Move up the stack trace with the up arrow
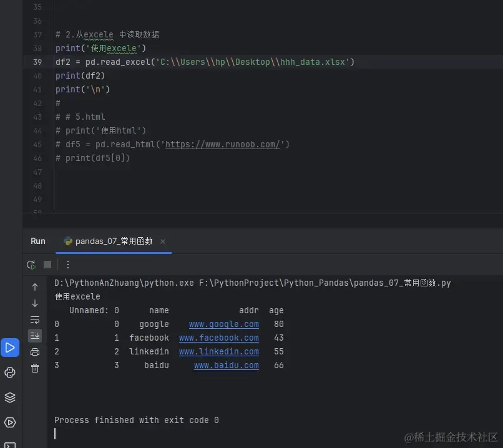 tap(35, 287)
